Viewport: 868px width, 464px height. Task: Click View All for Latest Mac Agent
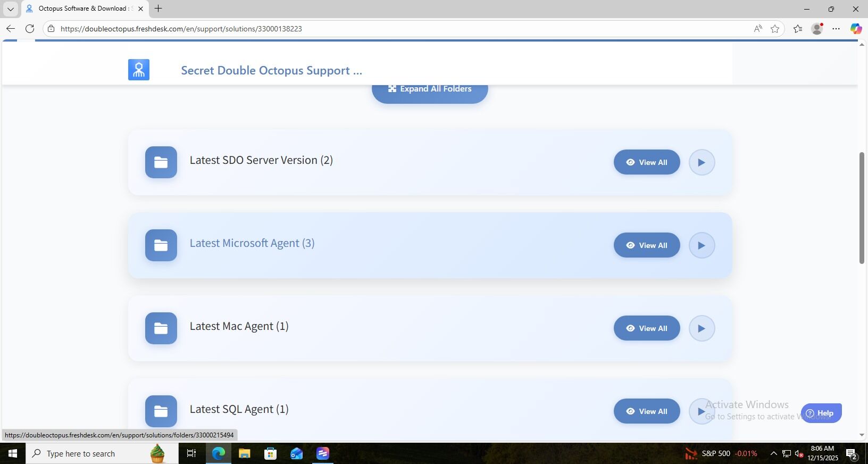tap(647, 328)
